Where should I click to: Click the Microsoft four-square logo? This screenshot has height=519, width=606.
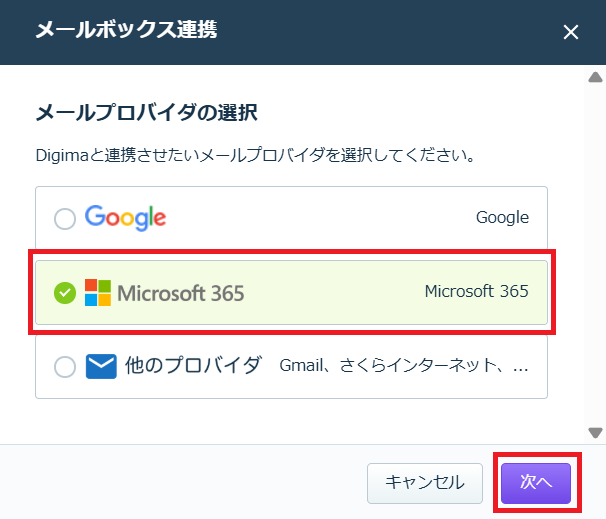point(98,293)
